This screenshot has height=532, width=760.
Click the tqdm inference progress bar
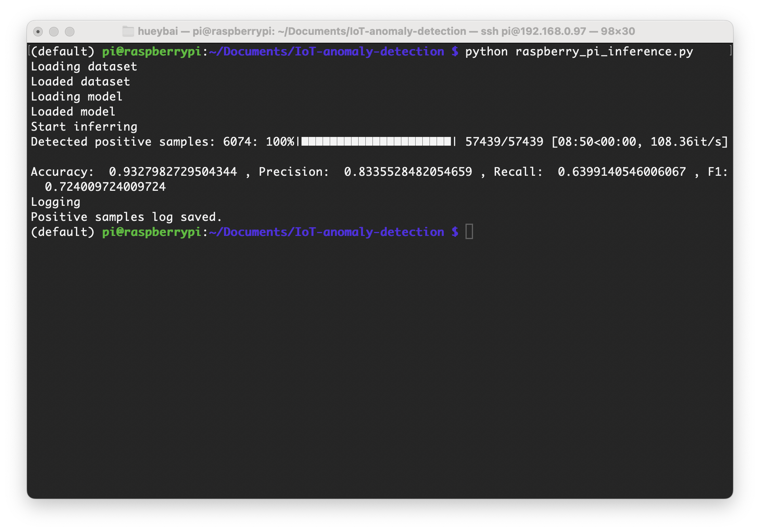[x=376, y=142]
